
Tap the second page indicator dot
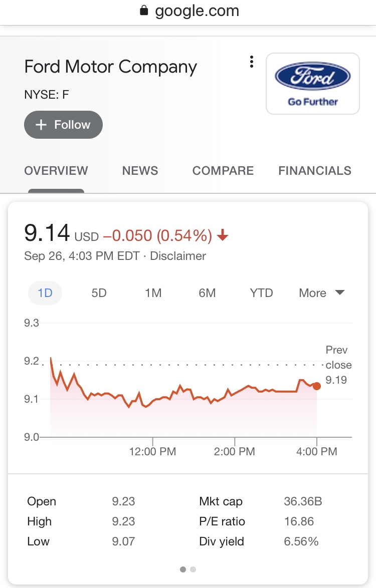(x=194, y=569)
